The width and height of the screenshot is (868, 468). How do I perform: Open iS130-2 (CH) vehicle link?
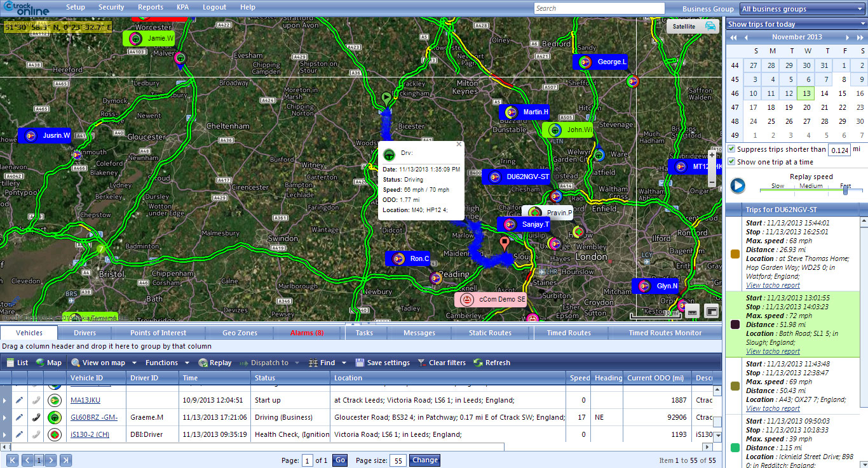tap(90, 434)
